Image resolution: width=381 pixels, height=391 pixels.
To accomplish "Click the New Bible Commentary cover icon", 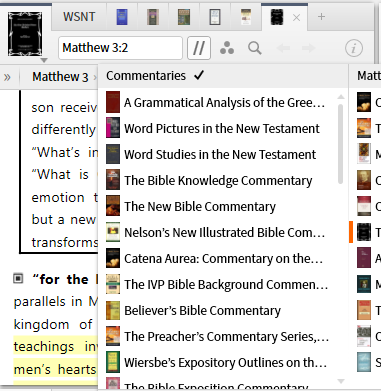I will tap(113, 206).
